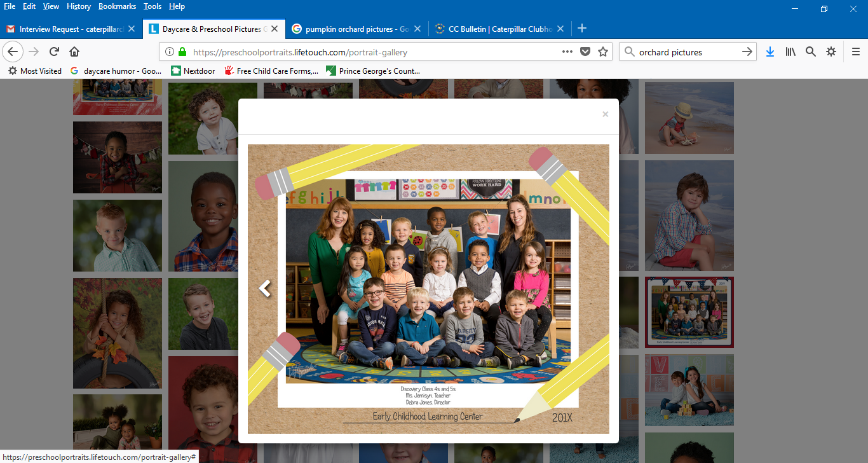Close the portrait lightbox popup
The image size is (868, 463).
[605, 114]
